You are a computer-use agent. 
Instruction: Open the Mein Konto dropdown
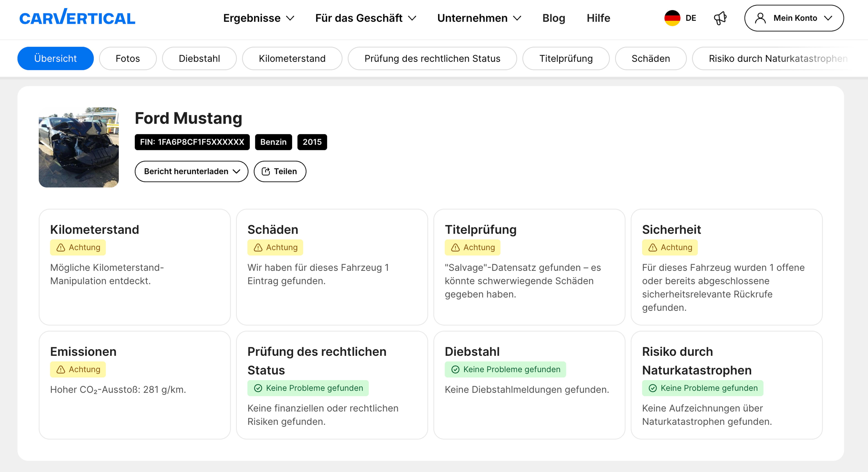[794, 18]
